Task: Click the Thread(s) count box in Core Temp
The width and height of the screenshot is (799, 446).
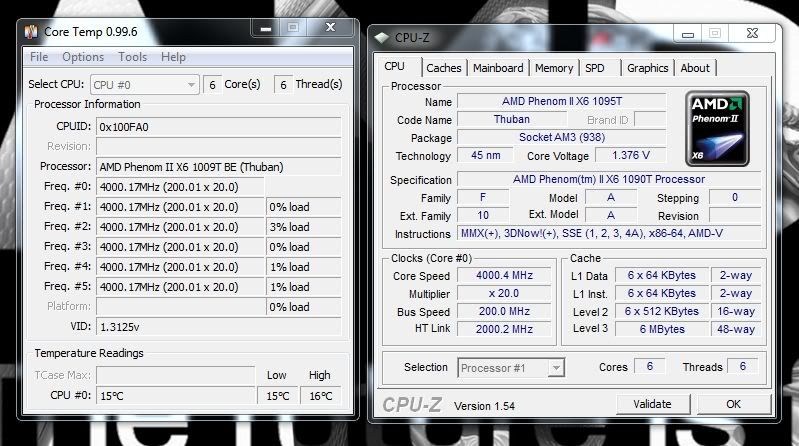Action: (x=283, y=85)
